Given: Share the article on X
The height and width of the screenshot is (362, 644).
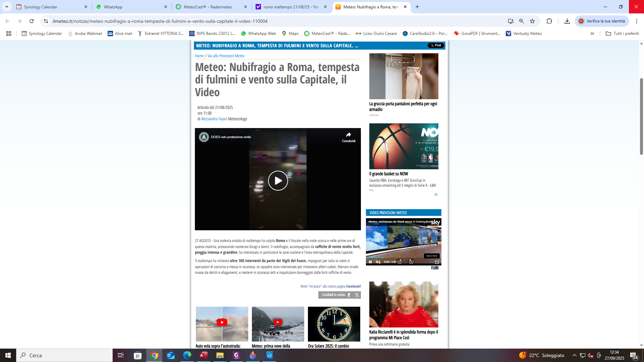Looking at the screenshot, I should [x=357, y=295].
